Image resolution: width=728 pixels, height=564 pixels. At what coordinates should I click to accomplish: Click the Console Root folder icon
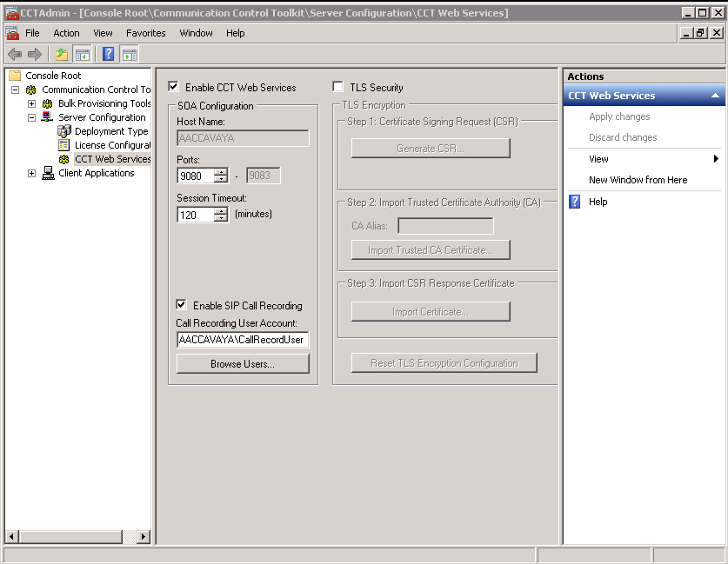[x=15, y=75]
